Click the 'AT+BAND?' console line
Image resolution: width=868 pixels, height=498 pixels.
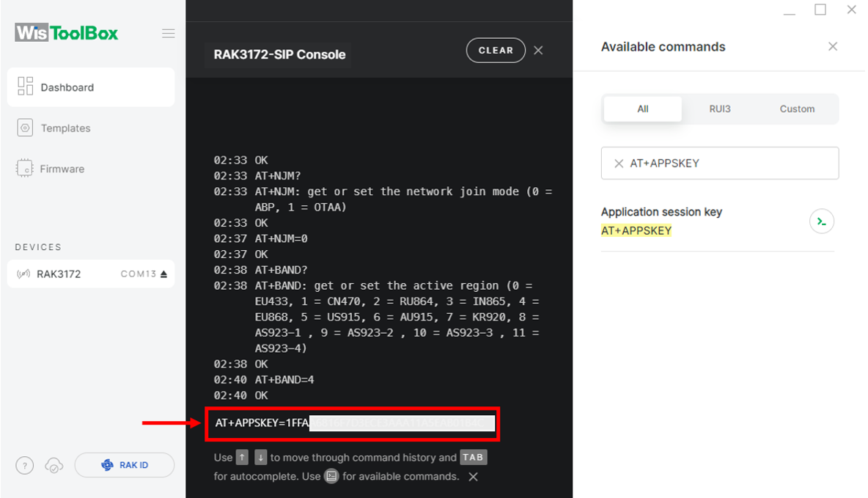pyautogui.click(x=282, y=271)
